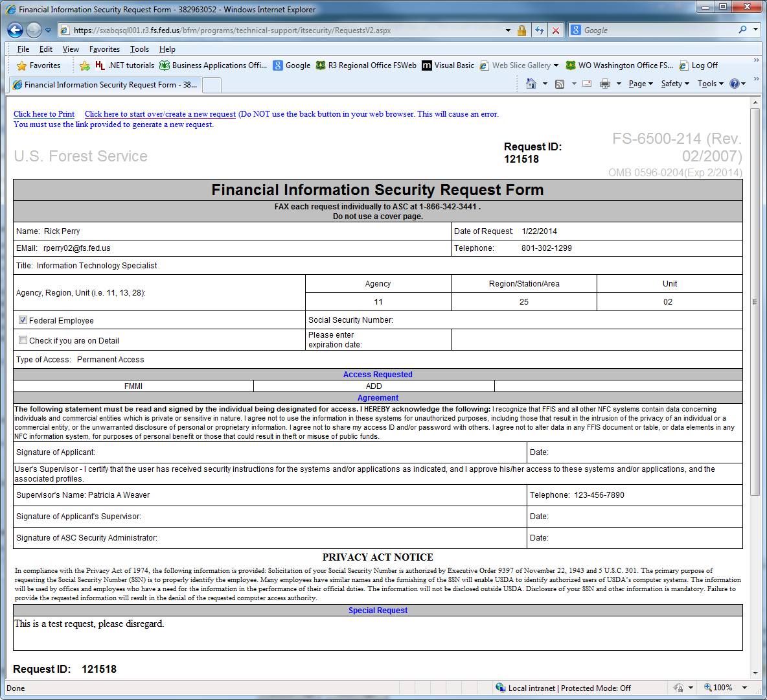Open the Page command menu

(x=641, y=84)
